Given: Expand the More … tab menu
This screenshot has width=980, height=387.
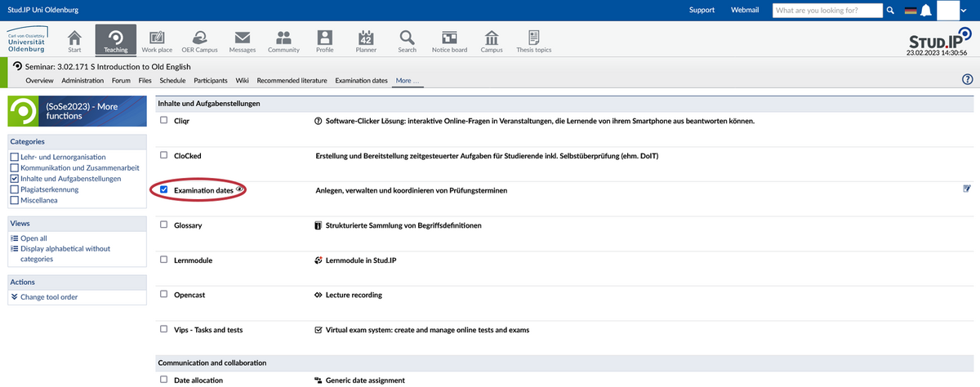Looking at the screenshot, I should (407, 81).
